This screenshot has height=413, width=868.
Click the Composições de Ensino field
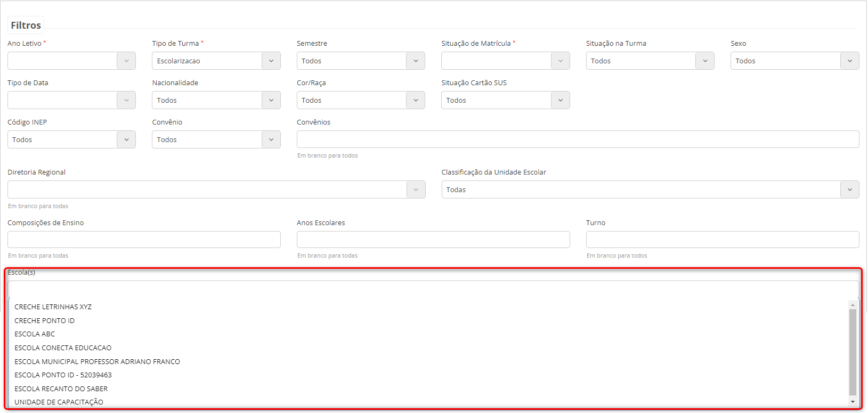click(144, 239)
